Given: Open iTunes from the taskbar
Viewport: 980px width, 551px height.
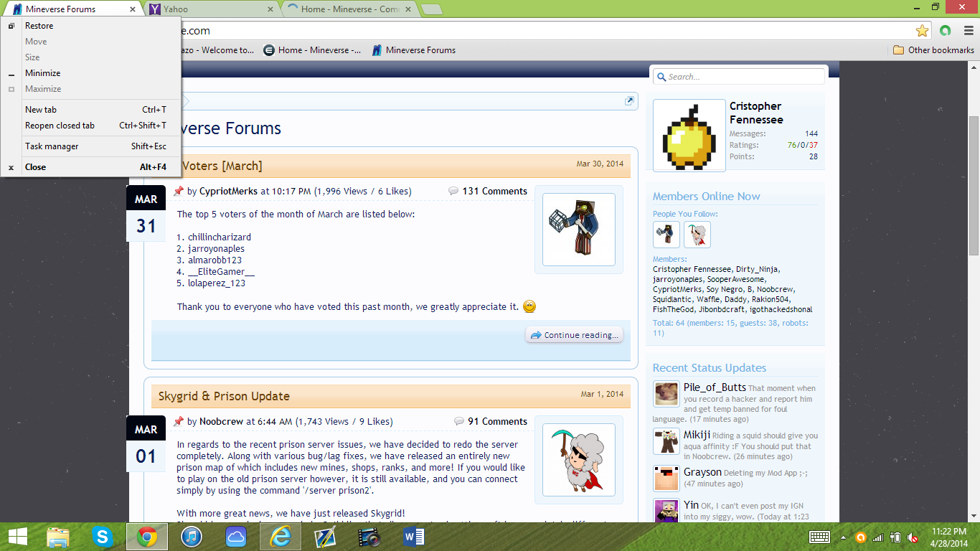Looking at the screenshot, I should point(192,537).
